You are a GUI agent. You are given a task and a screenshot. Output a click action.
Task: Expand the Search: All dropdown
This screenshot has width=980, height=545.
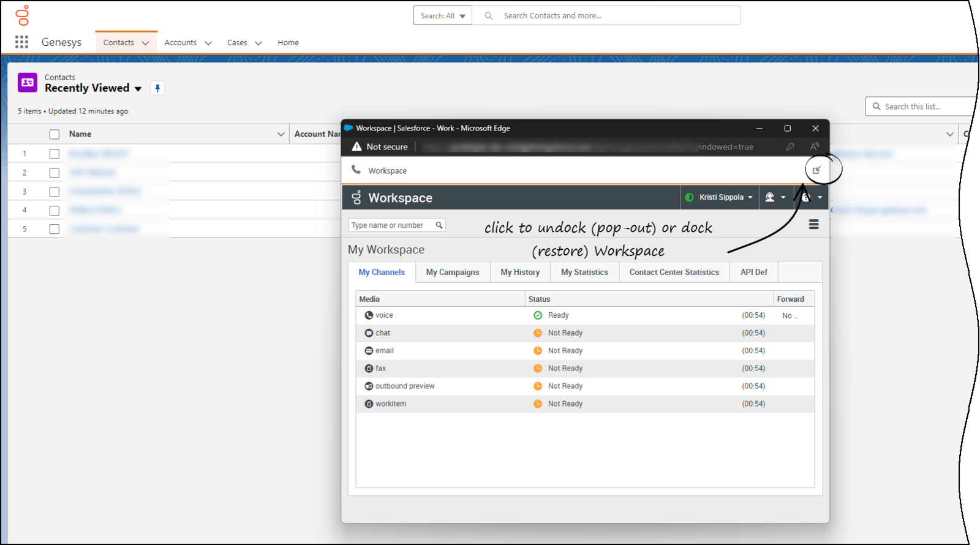442,16
